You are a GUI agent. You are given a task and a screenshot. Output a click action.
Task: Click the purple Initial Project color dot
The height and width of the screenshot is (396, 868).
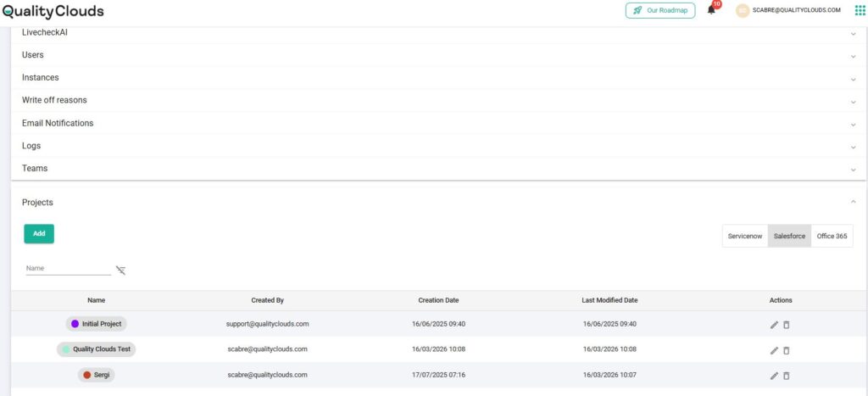pos(75,324)
